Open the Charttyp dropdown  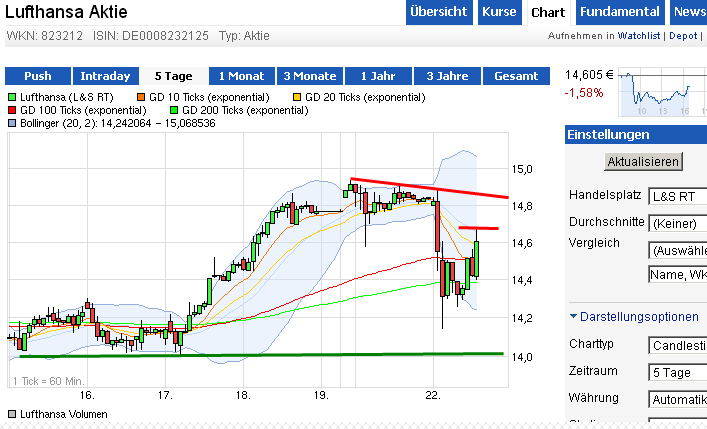coord(678,346)
